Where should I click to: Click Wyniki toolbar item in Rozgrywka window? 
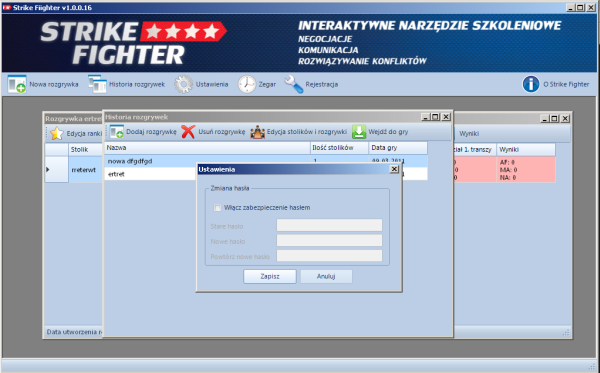[469, 134]
